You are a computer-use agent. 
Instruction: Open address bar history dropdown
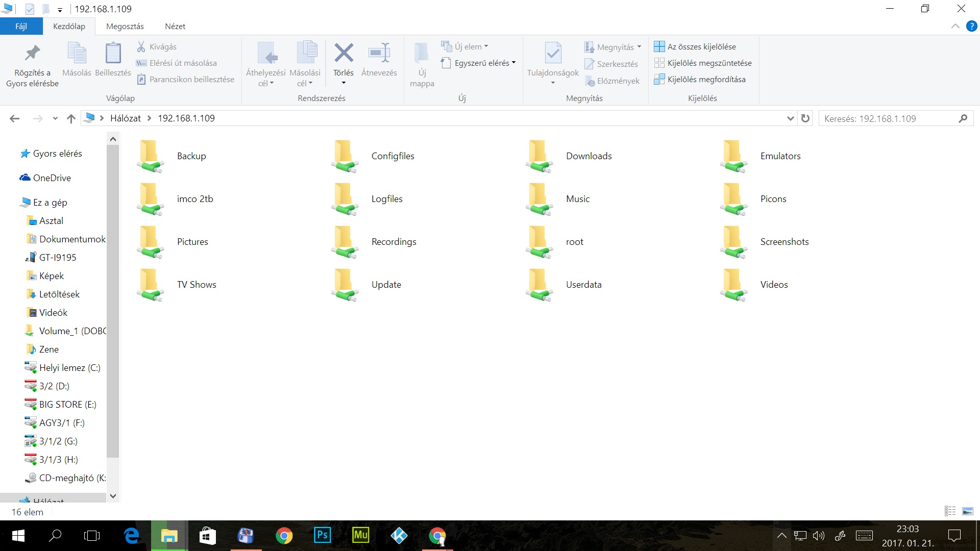pyautogui.click(x=790, y=118)
